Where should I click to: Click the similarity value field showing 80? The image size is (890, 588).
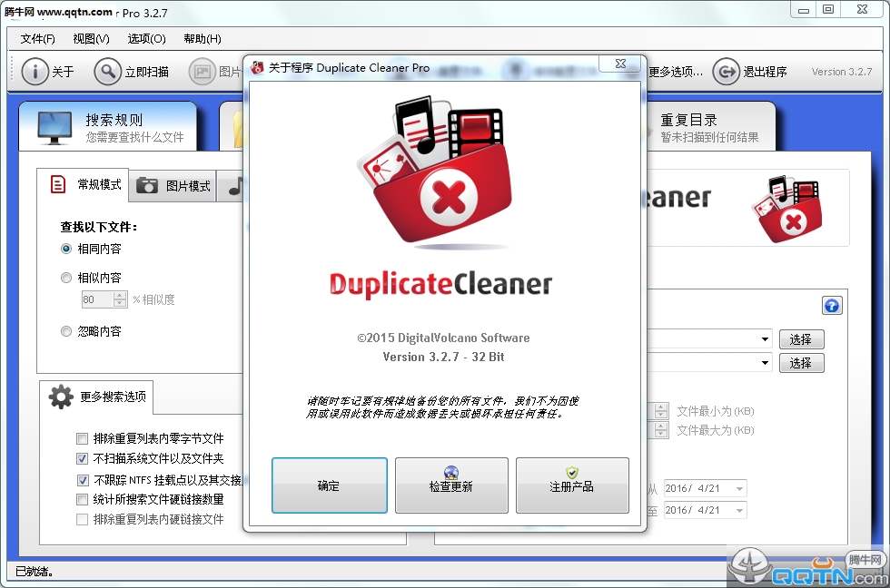point(97,299)
